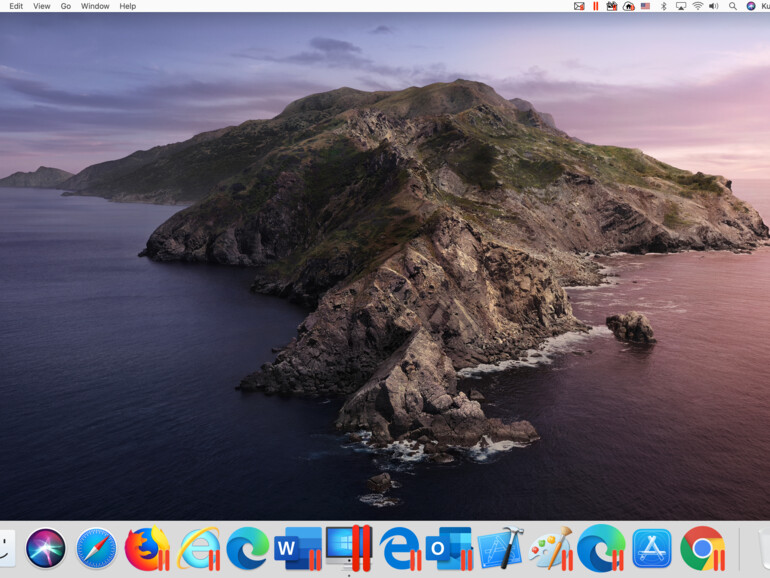
Task: Open the App Store from the Dock
Action: point(652,548)
